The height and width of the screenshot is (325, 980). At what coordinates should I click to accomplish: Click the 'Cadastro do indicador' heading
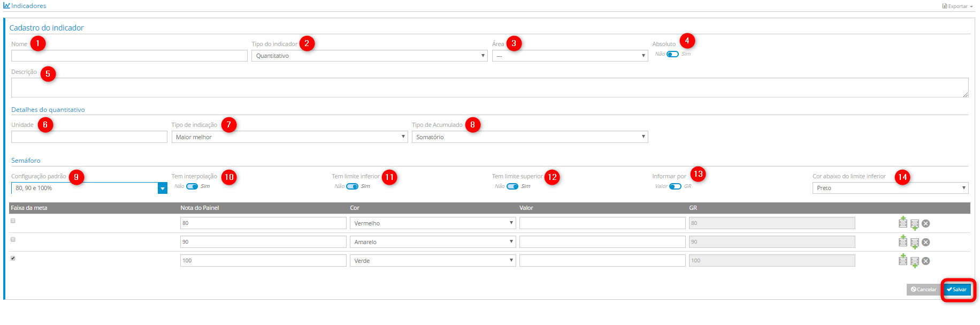coord(47,28)
